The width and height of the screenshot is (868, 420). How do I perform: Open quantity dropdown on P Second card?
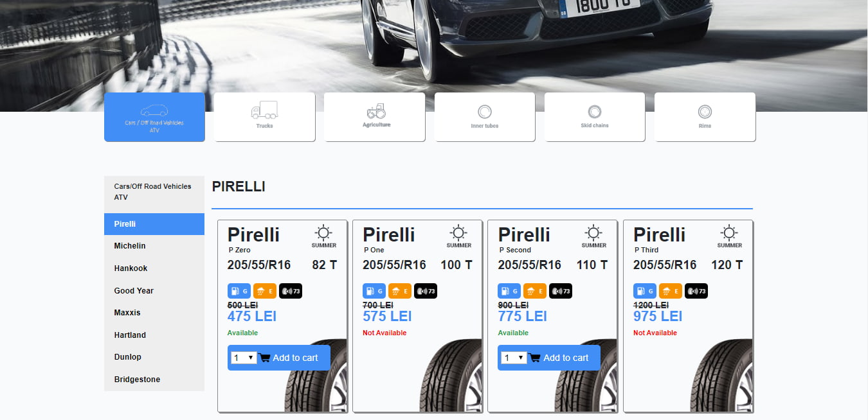[514, 358]
